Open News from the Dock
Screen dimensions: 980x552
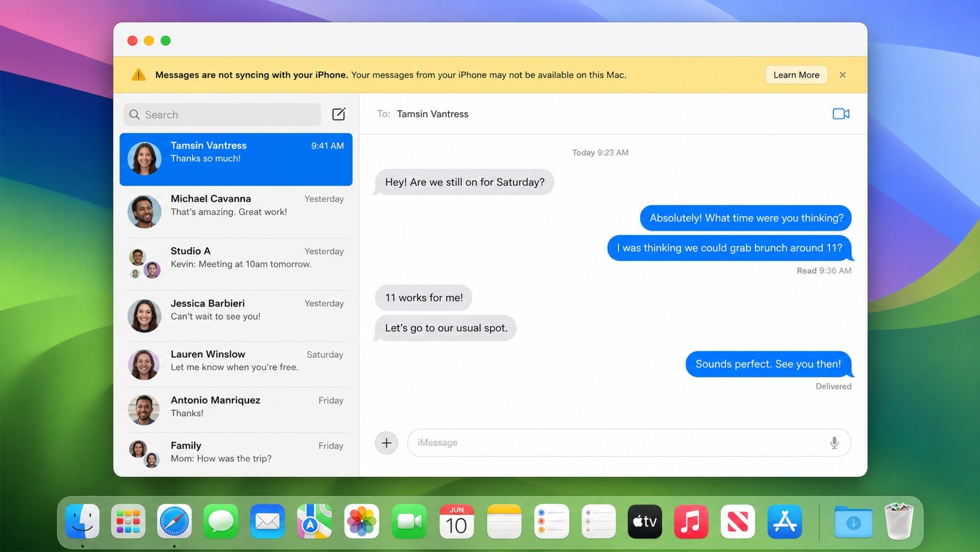click(x=737, y=521)
